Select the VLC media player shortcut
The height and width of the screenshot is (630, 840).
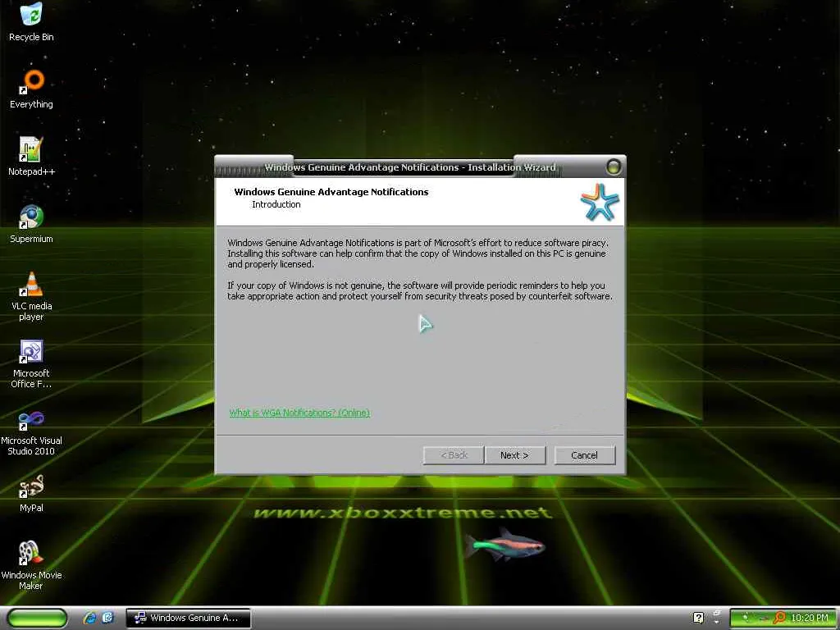click(31, 296)
